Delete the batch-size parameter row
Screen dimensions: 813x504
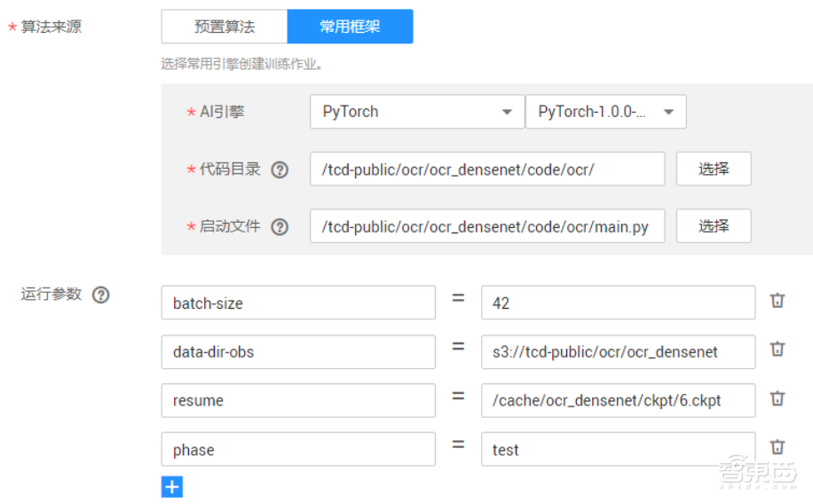pos(777,301)
